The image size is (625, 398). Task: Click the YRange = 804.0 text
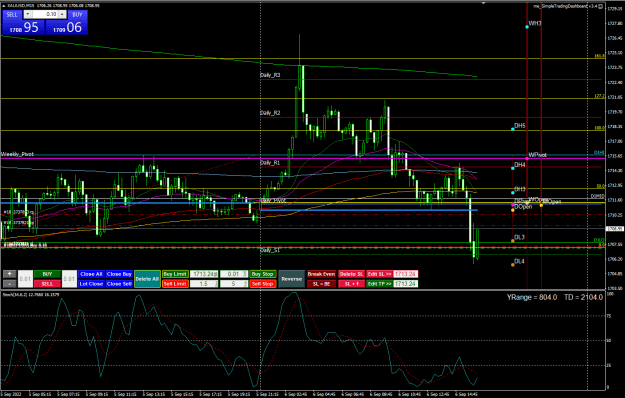click(532, 297)
